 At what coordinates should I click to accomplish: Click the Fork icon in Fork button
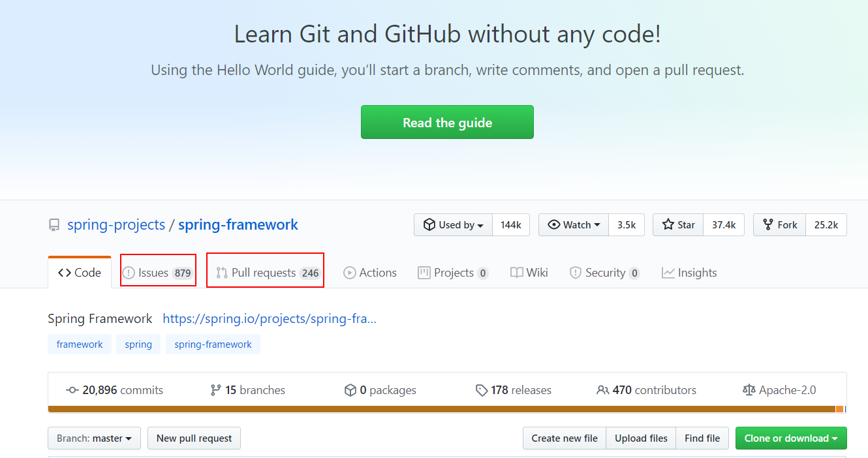769,224
